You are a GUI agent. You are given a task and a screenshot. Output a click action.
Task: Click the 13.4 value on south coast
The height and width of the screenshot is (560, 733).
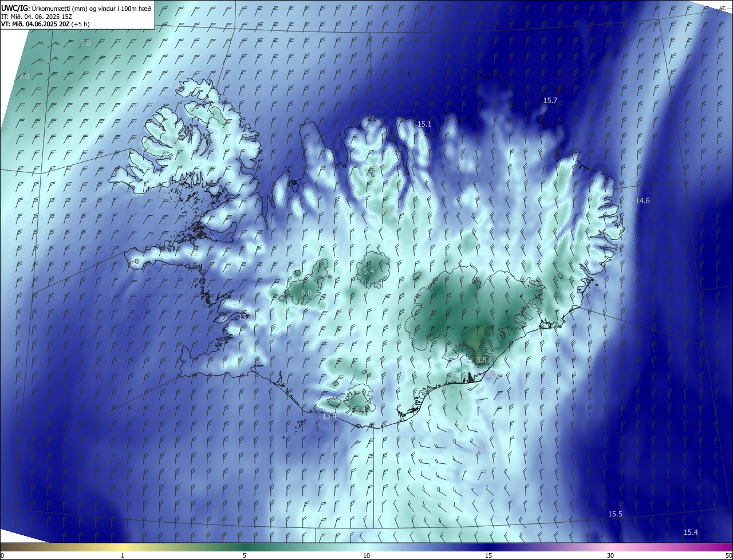[329, 416]
